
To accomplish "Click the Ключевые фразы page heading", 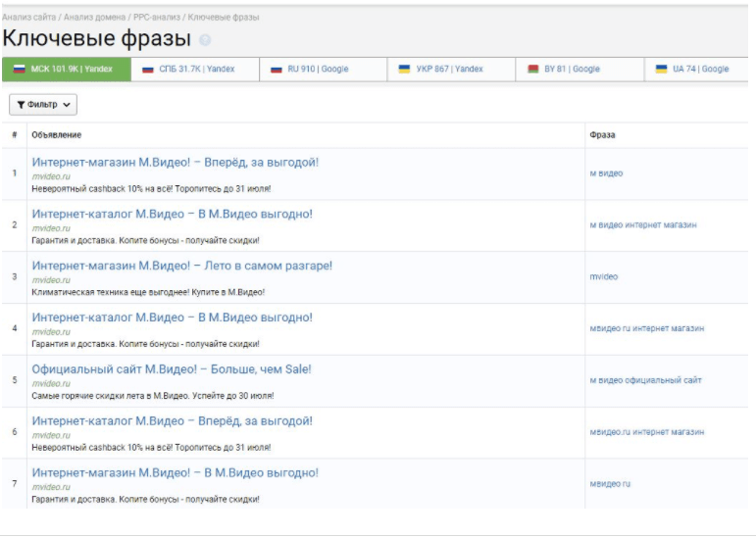I will [97, 38].
